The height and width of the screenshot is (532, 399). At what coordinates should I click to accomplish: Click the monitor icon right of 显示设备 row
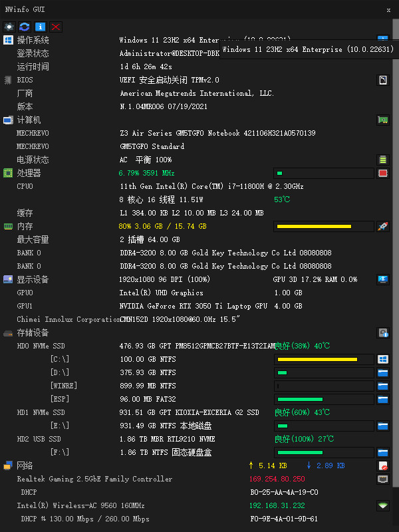point(383,279)
